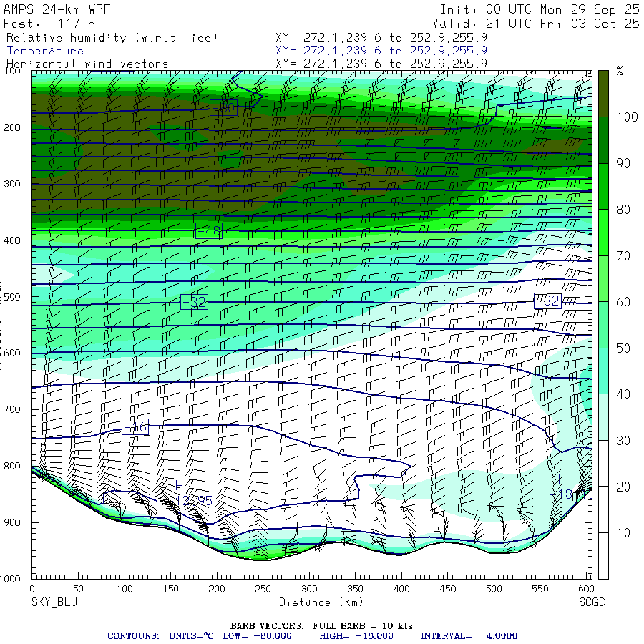Click the 30–40% pale cyan colorbar segment
Screen dimensions: 644x644
603,417
